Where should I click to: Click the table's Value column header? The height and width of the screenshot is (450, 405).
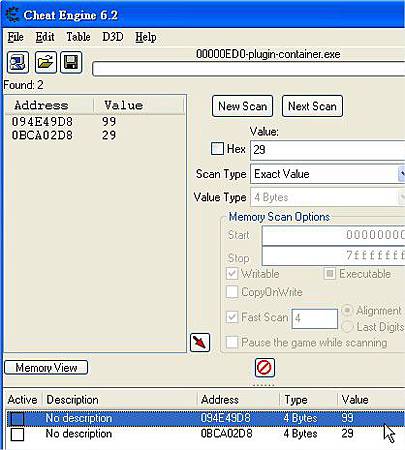[x=355, y=400]
